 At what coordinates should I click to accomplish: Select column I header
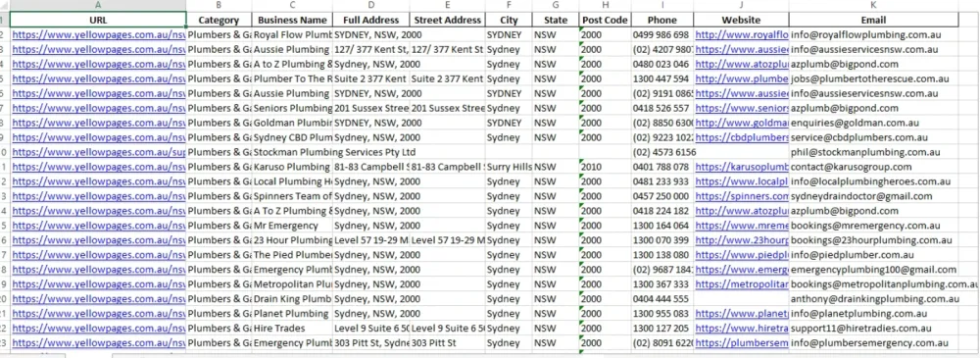(x=661, y=5)
